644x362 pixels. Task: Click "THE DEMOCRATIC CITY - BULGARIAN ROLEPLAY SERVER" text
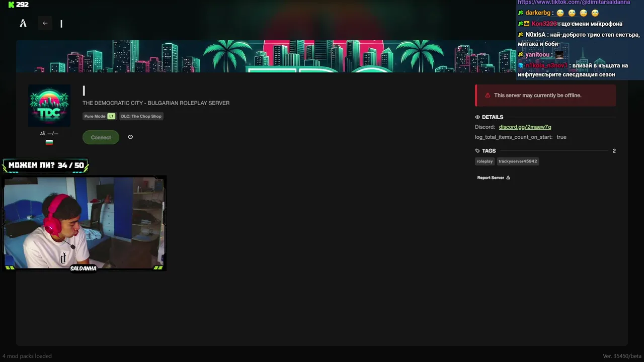coord(156,103)
